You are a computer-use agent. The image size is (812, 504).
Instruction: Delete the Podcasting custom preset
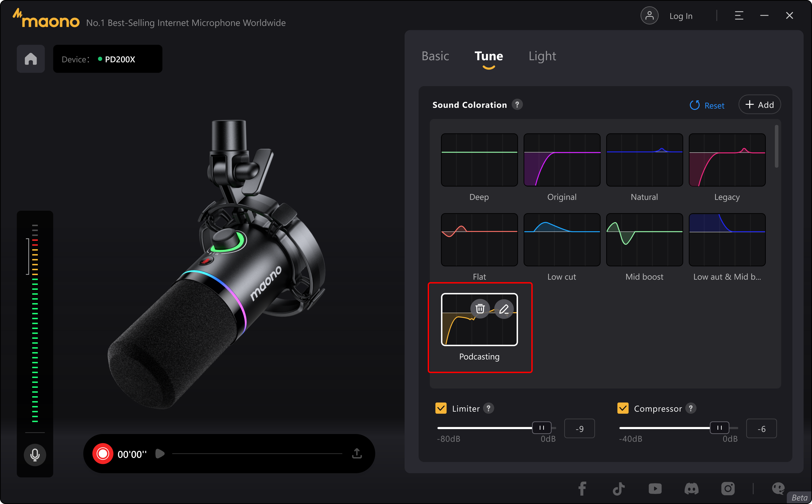(x=480, y=309)
